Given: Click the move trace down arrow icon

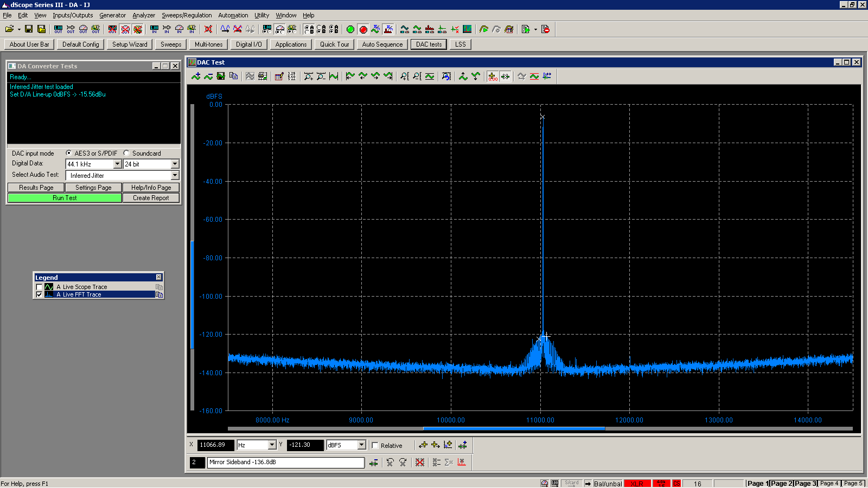Looking at the screenshot, I should [x=475, y=76].
